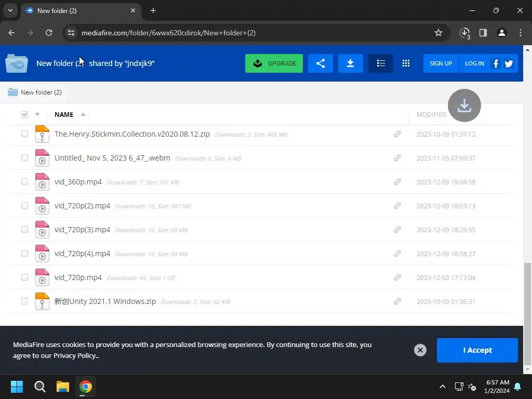
Task: Open Windows Start menu
Action: (x=17, y=387)
